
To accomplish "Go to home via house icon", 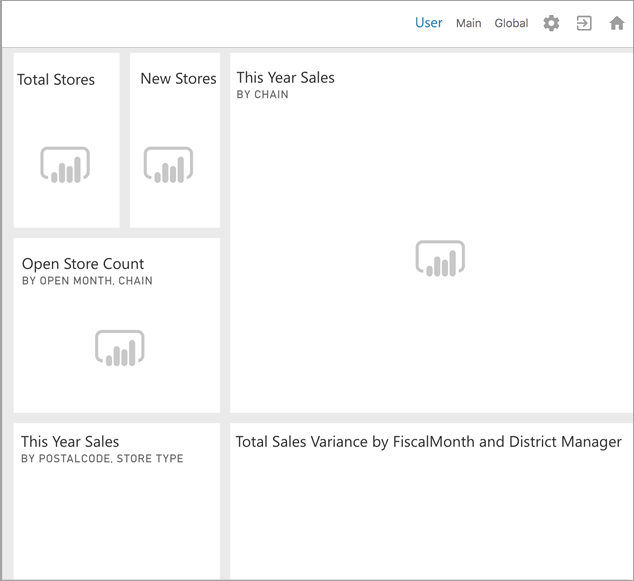I will [617, 23].
